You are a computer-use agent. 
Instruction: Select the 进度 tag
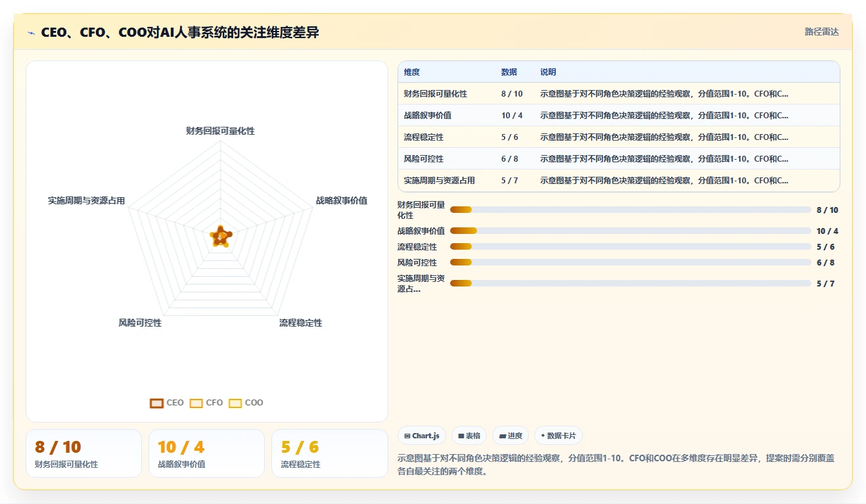coord(511,436)
